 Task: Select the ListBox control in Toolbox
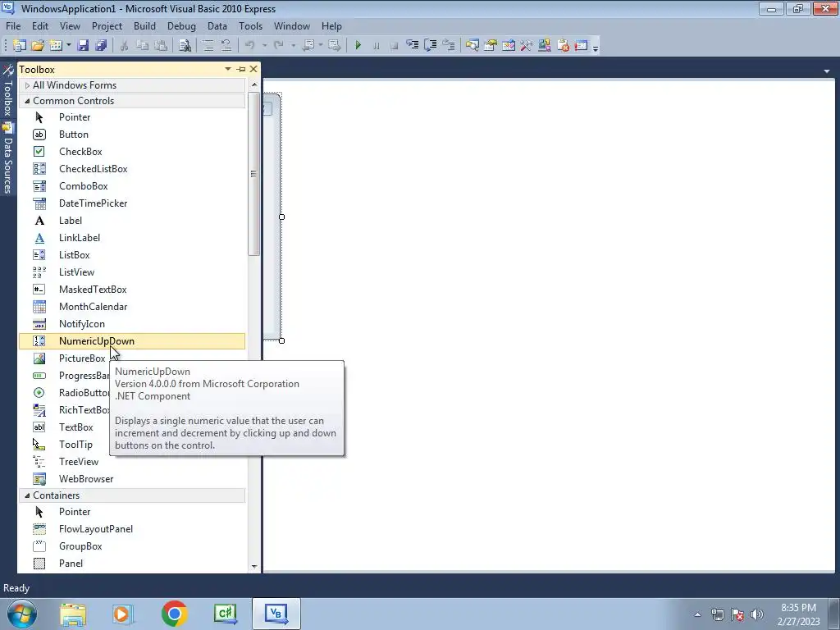132,255
